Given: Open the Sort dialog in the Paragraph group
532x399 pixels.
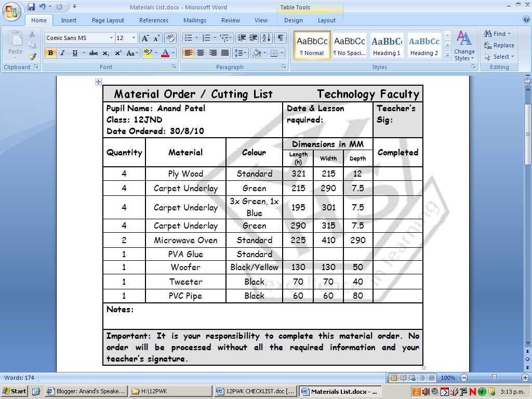Looking at the screenshot, I should [x=267, y=38].
